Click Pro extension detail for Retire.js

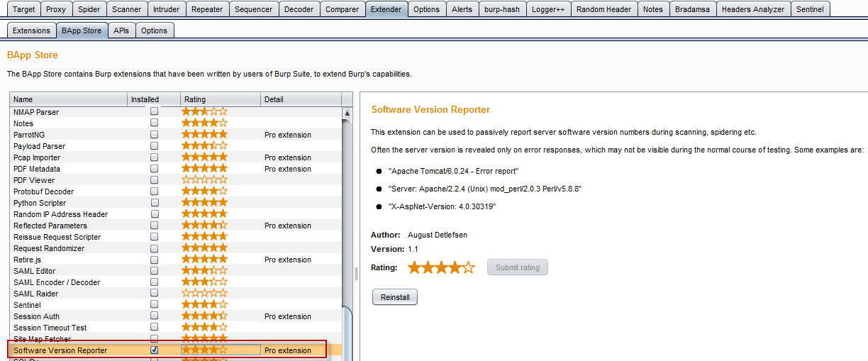287,260
